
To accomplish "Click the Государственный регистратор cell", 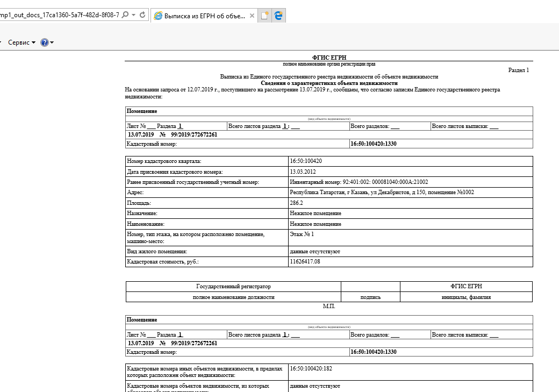I will pos(233,287).
